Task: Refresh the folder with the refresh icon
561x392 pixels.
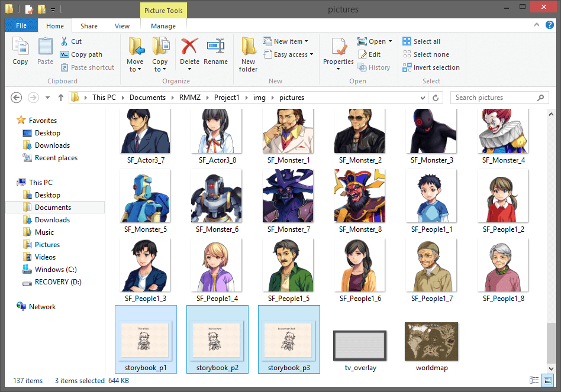Action: pyautogui.click(x=436, y=97)
